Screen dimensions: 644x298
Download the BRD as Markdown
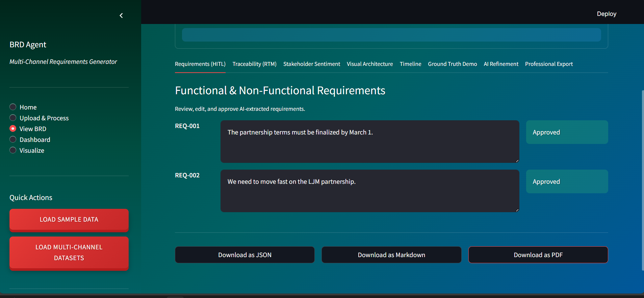pyautogui.click(x=391, y=255)
